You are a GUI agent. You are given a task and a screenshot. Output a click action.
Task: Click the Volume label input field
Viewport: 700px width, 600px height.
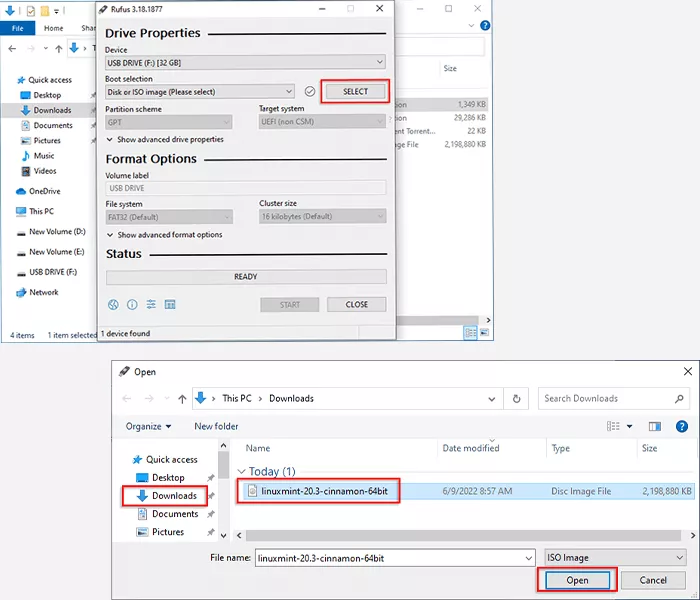pyautogui.click(x=246, y=188)
